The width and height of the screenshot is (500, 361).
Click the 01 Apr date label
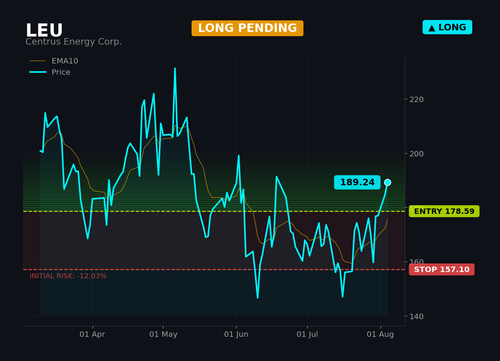(x=92, y=334)
